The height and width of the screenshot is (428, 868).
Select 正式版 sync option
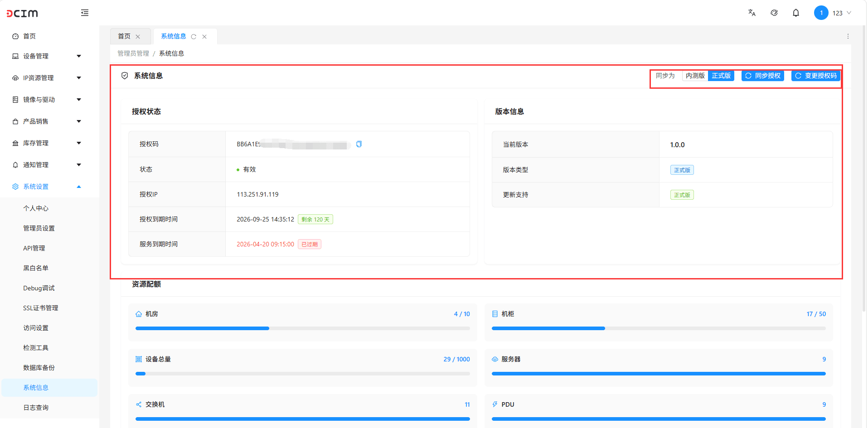click(x=721, y=76)
